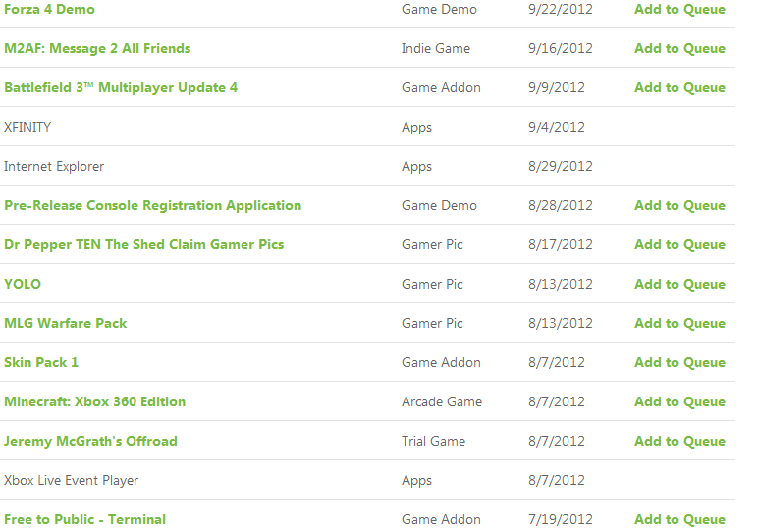
Task: Open the Forza 4 Demo link
Action: point(49,9)
